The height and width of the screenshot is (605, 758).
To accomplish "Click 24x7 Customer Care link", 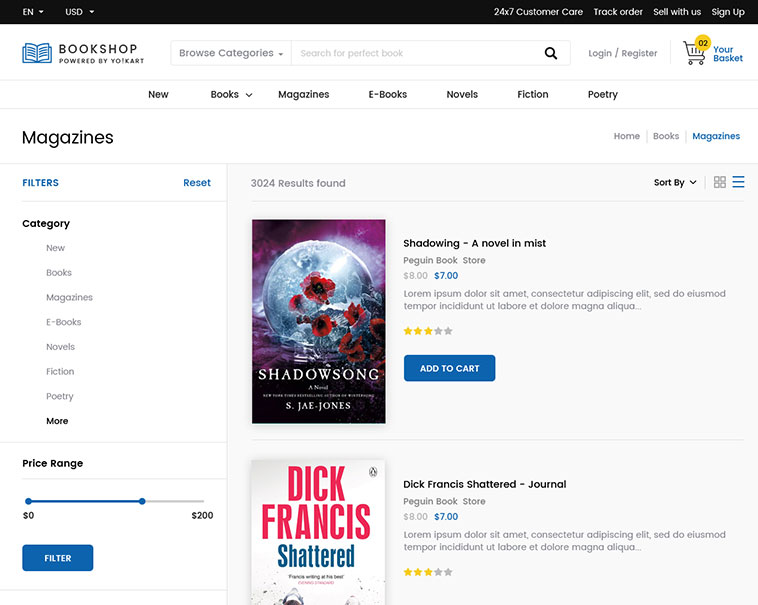I will point(538,12).
